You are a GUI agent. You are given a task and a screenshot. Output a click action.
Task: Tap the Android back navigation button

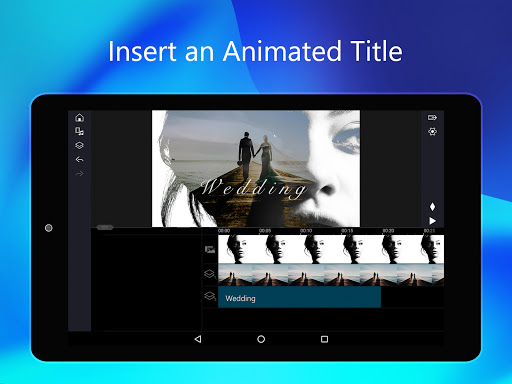(198, 339)
